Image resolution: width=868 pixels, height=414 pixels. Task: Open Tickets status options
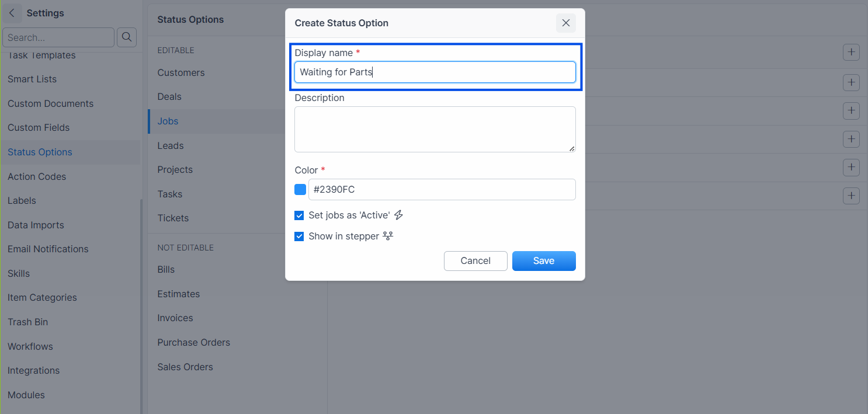(x=173, y=218)
